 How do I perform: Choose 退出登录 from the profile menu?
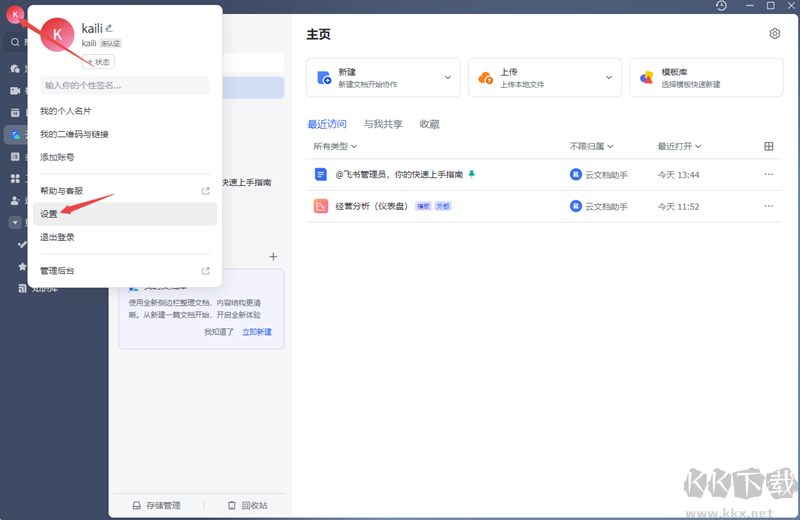pyautogui.click(x=57, y=237)
